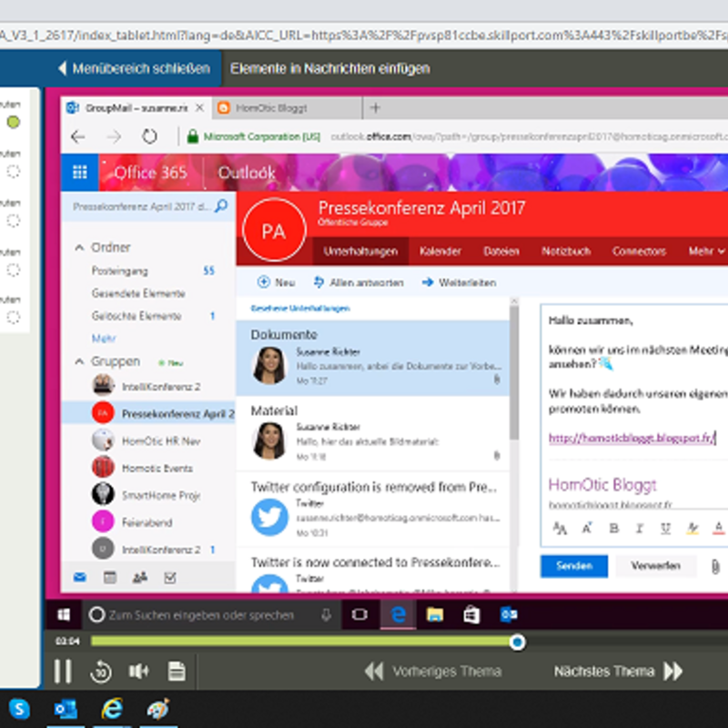
Task: Open the Store icon in inner taskbar
Action: point(471,615)
